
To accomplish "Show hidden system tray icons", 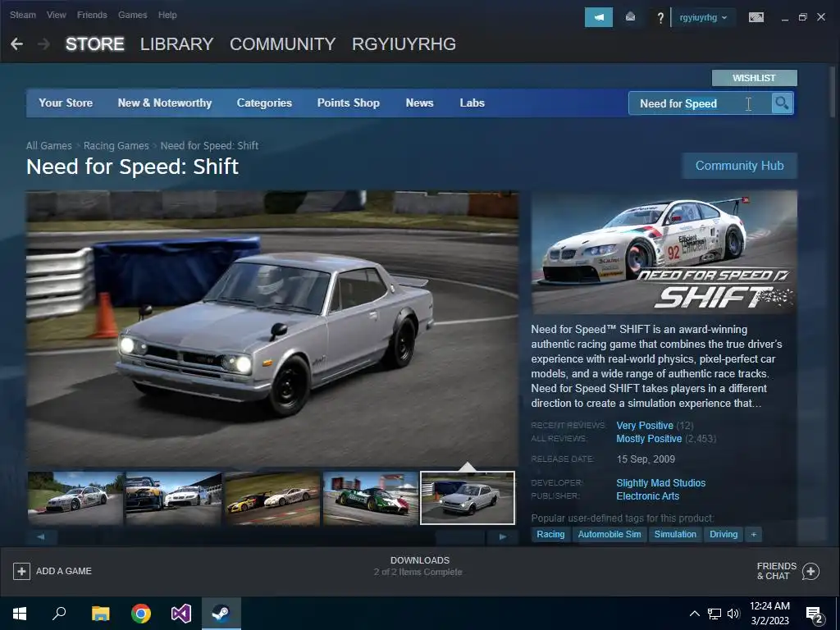I will [x=694, y=614].
